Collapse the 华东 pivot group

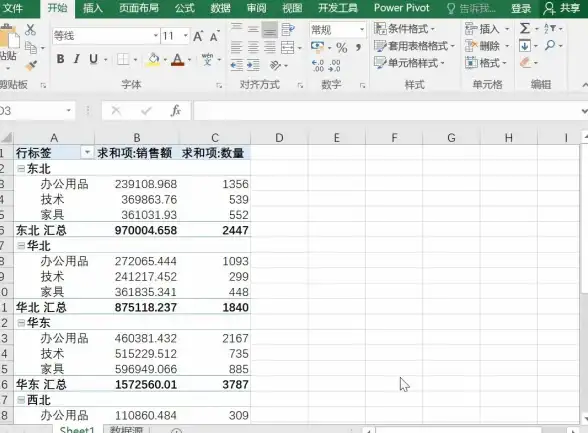tap(21, 323)
